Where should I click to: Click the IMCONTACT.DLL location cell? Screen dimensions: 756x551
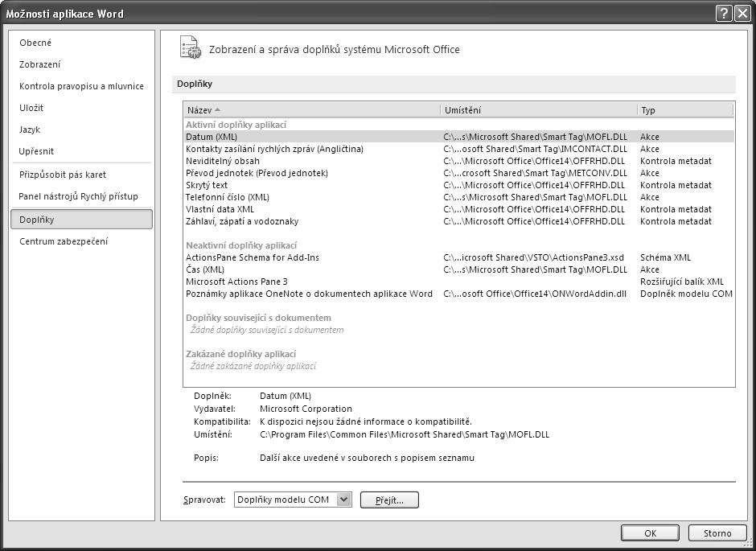(x=535, y=149)
